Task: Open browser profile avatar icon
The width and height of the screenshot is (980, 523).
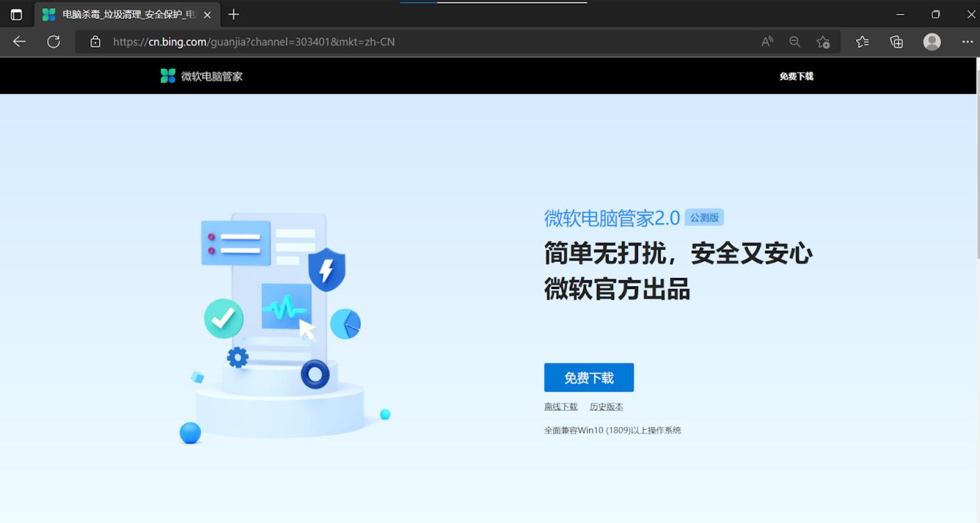Action: click(931, 42)
